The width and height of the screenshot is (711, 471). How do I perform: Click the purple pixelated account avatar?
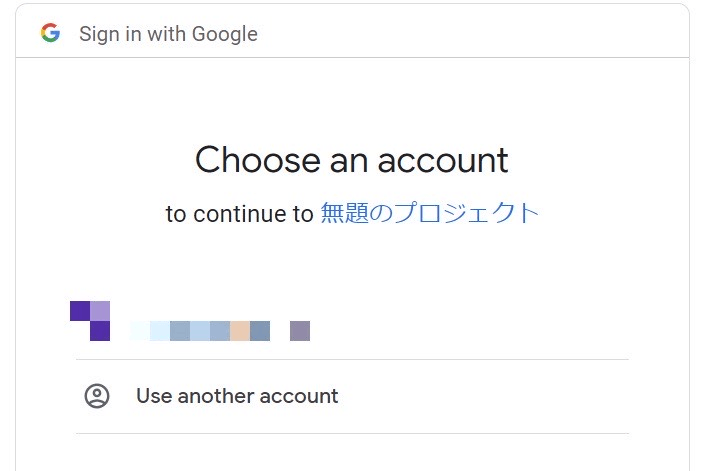click(x=90, y=320)
